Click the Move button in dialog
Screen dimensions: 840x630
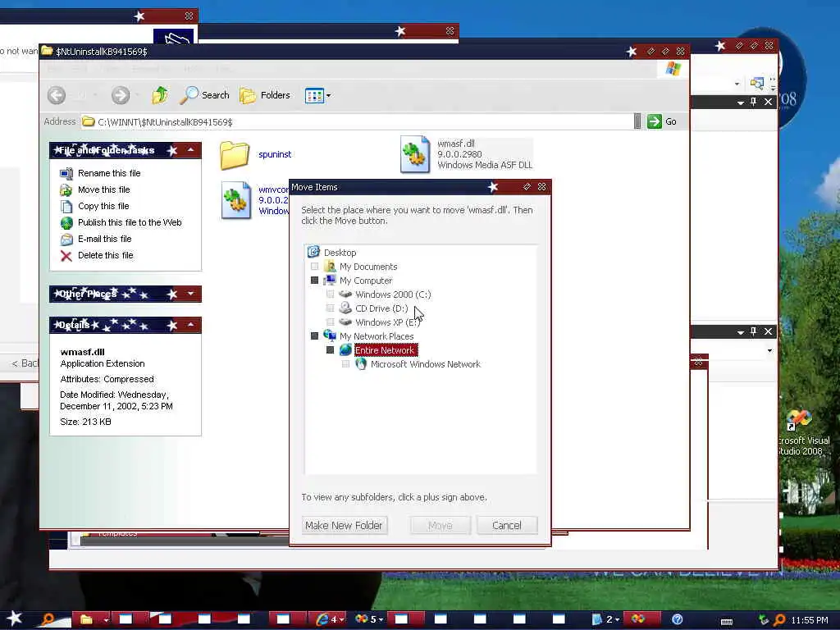click(x=441, y=526)
